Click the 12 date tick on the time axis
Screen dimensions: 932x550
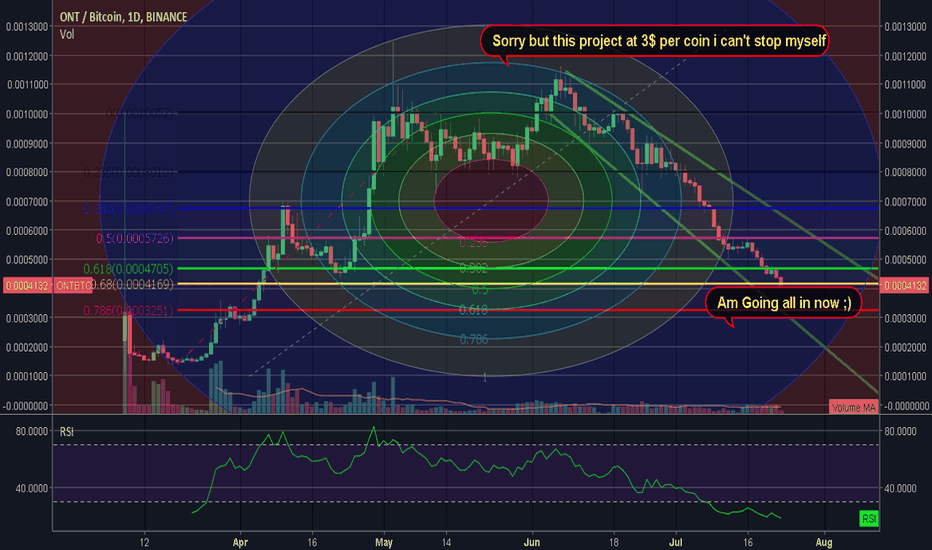pyautogui.click(x=144, y=542)
